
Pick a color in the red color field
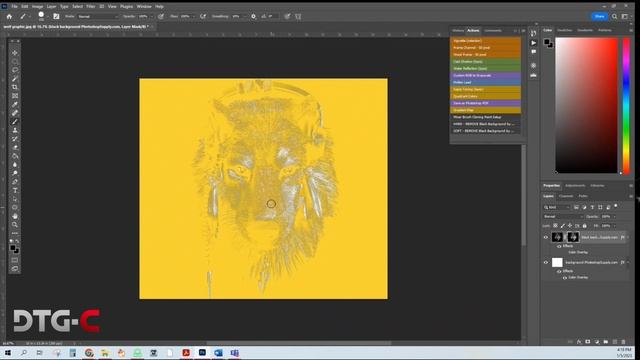coord(587,106)
